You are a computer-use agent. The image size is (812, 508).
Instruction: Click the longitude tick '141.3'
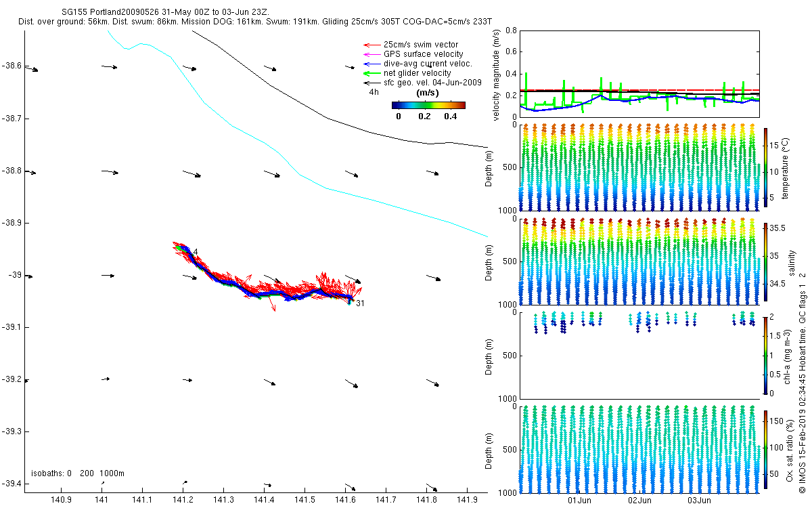click(x=223, y=501)
